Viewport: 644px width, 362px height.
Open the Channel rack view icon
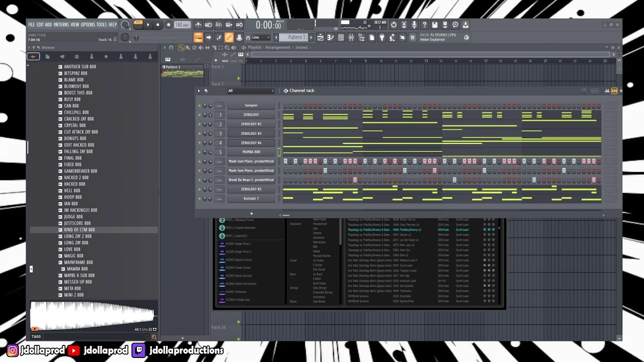coord(341,37)
